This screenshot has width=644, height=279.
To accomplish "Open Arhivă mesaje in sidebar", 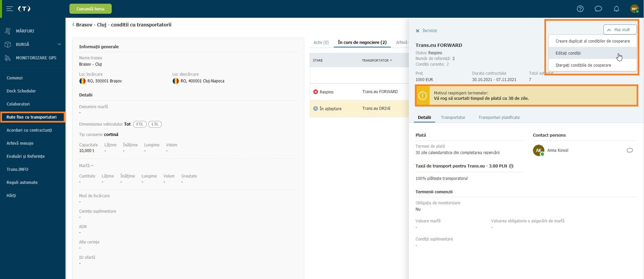I will 20,143.
